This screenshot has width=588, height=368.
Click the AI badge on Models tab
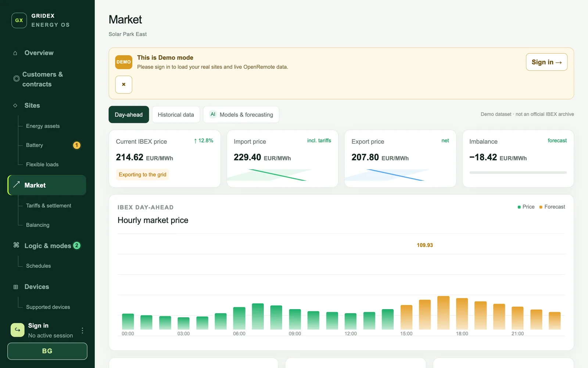coord(213,114)
